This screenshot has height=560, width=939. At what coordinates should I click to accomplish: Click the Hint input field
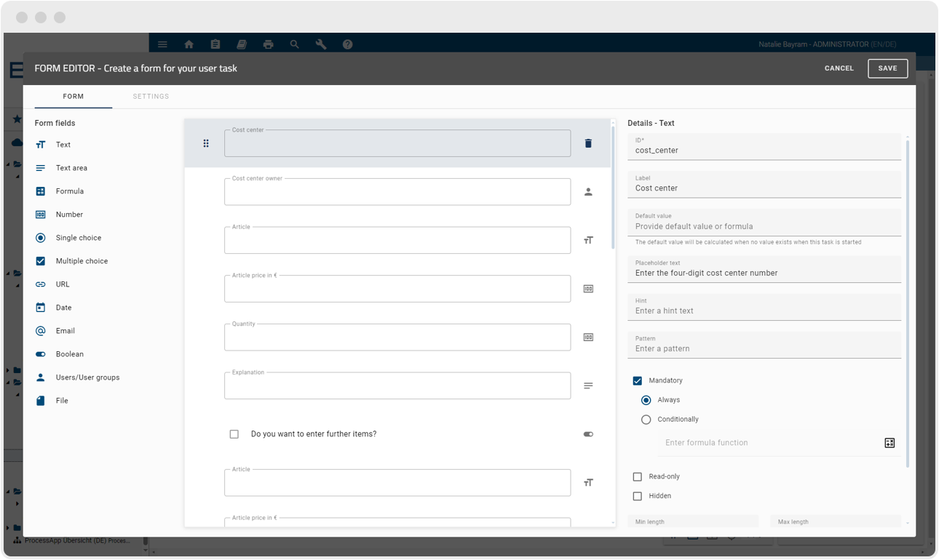pyautogui.click(x=764, y=307)
